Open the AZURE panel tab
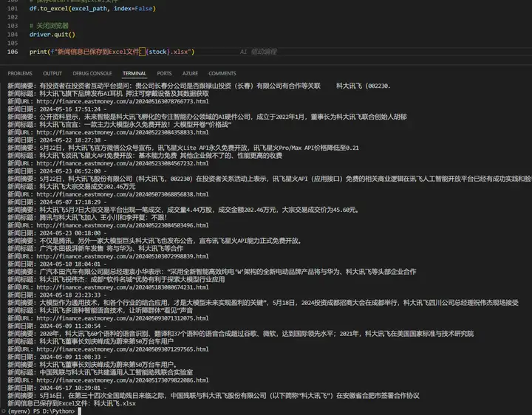Viewport: 532px width, 415px height. coord(190,74)
